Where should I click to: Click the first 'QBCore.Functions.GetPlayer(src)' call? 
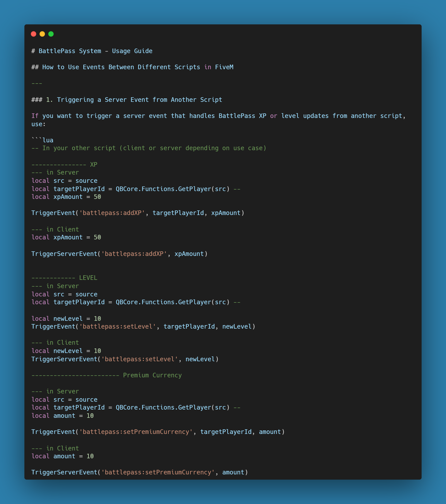172,189
